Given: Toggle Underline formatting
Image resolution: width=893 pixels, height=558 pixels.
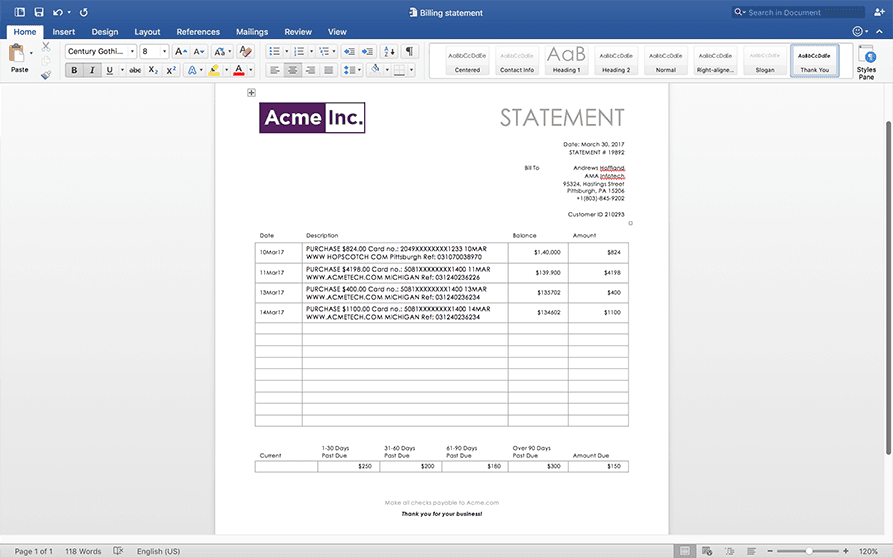Looking at the screenshot, I should pos(109,70).
